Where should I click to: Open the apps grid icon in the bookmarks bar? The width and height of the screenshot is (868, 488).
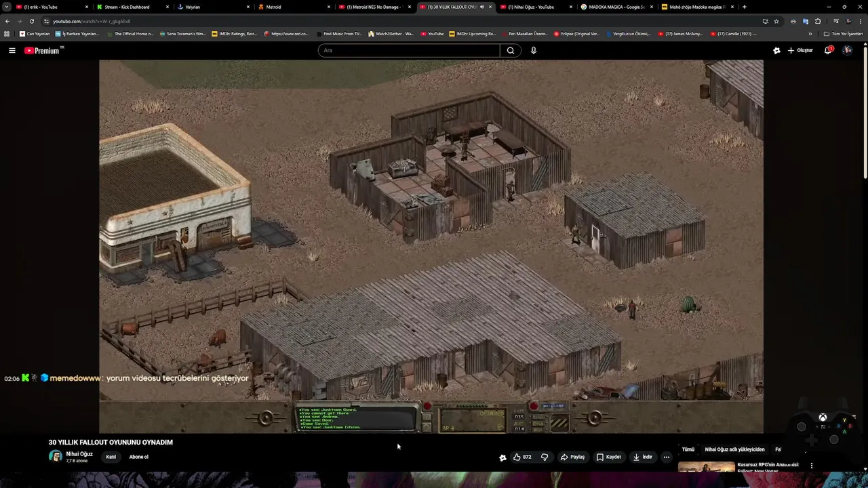point(7,33)
